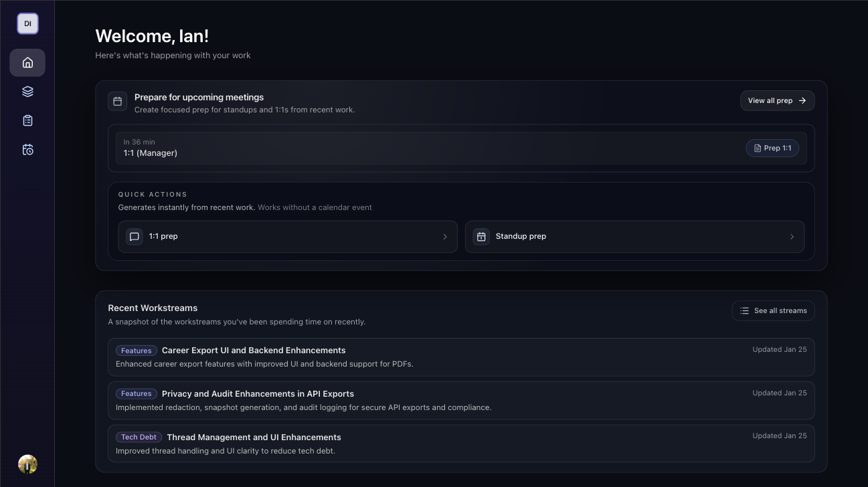The image size is (868, 487).
Task: Click the Home icon in sidebar
Action: click(27, 63)
